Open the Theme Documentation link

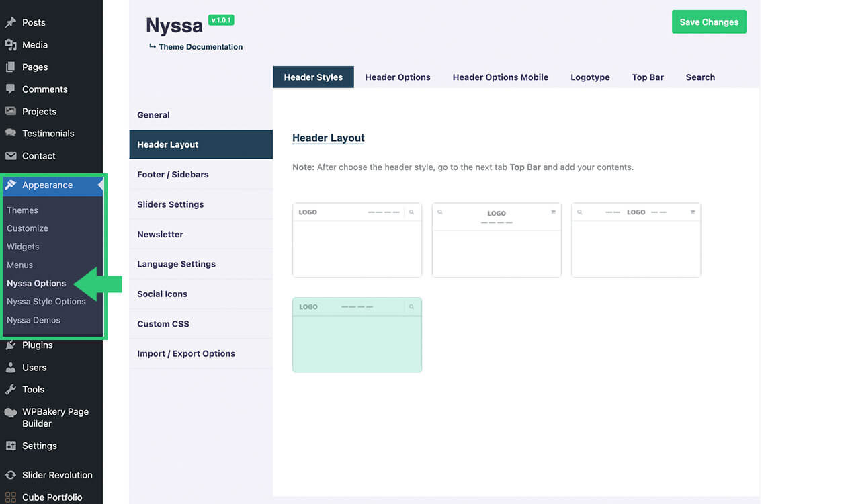(x=200, y=47)
